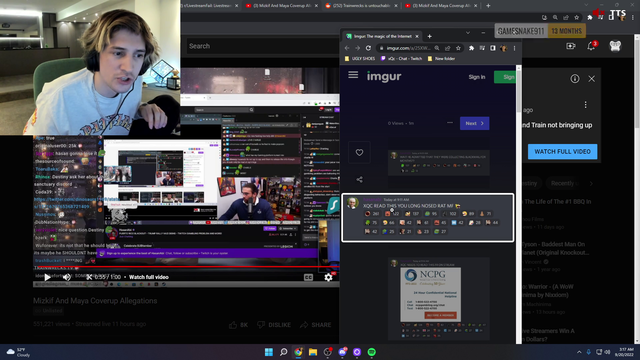Open YouTube notifications bell
Screen dimensions: 640x360
tap(591, 46)
